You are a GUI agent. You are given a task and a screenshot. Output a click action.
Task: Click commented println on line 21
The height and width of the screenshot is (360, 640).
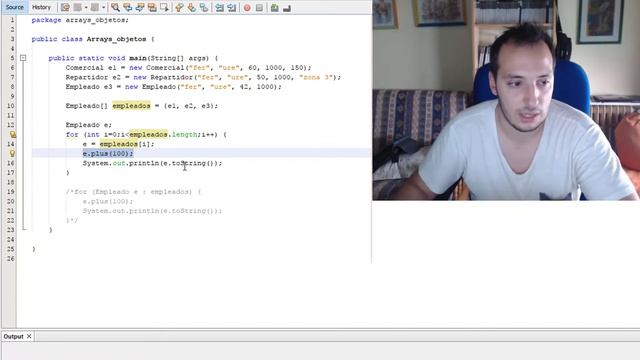152,211
